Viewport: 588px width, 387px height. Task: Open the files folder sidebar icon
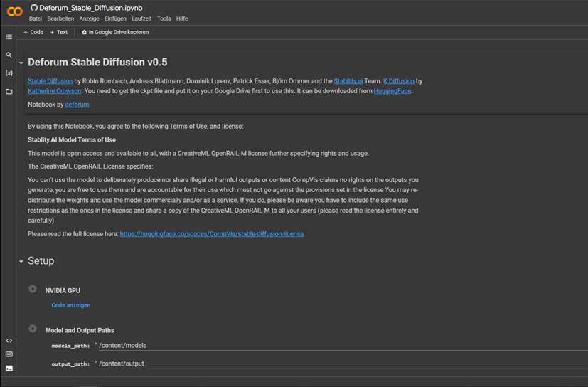click(x=9, y=91)
